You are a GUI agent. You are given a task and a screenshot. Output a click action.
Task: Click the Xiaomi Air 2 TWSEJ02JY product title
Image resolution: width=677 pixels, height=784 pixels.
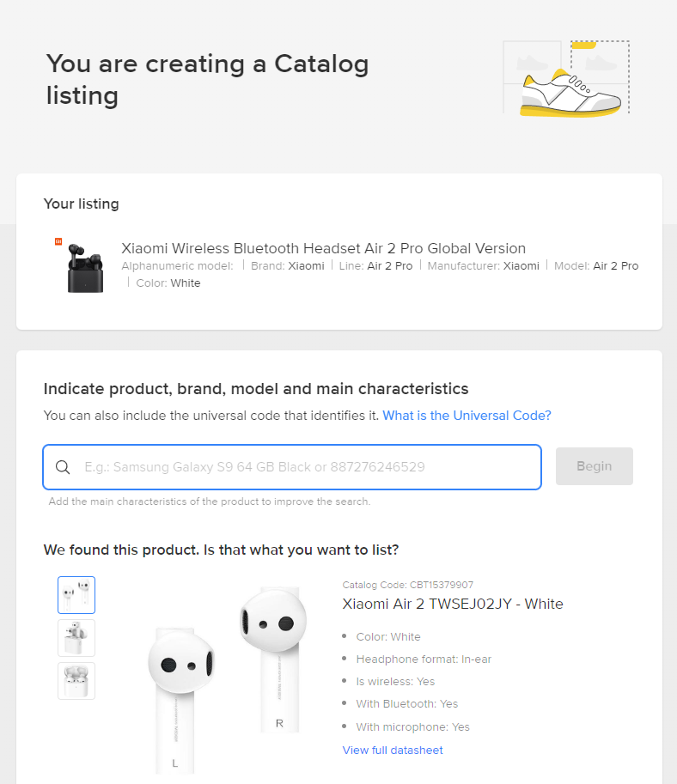453,604
